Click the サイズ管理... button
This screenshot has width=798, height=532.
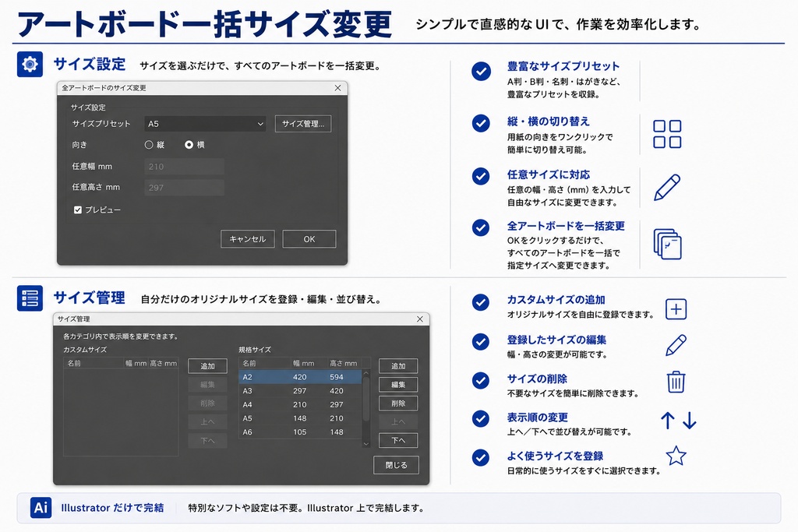point(303,124)
